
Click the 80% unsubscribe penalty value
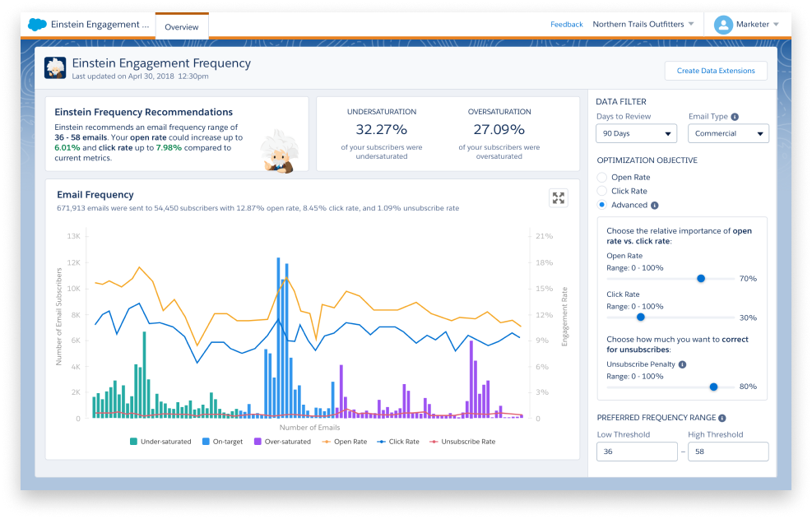point(748,387)
